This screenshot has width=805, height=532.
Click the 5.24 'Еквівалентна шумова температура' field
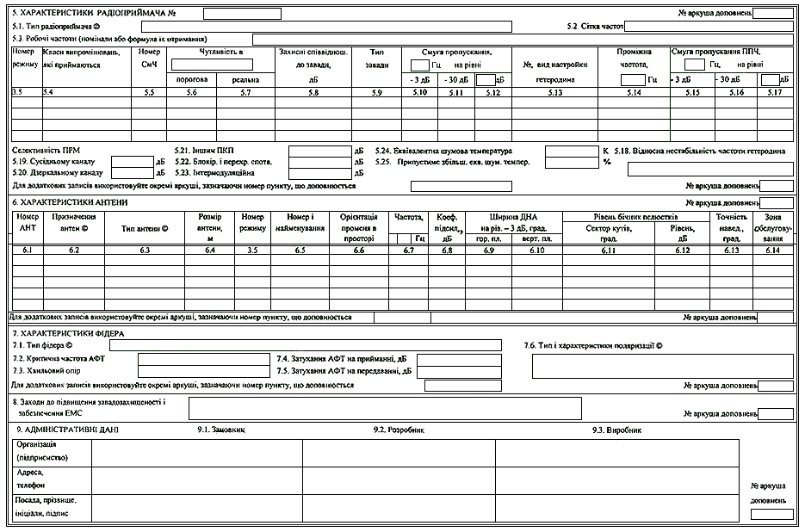point(571,152)
